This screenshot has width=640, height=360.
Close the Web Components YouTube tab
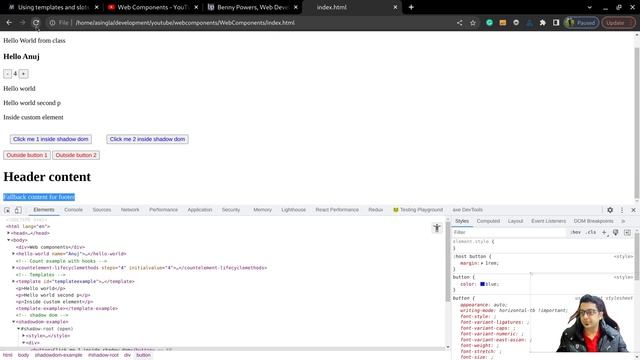point(196,7)
